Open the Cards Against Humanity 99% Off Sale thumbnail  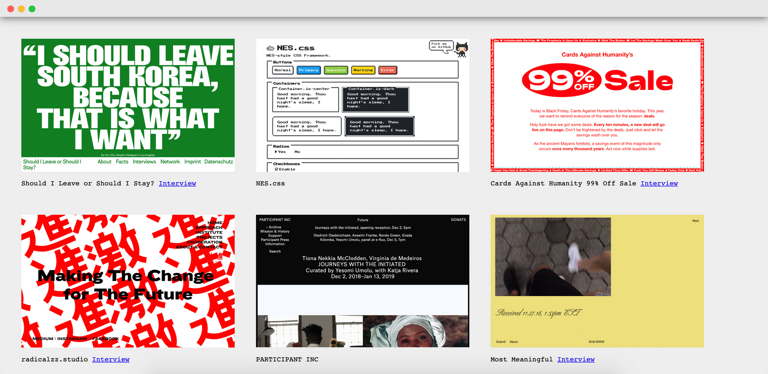pyautogui.click(x=597, y=105)
